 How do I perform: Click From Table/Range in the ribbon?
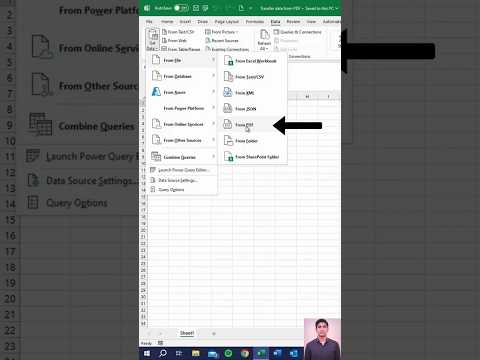181,49
